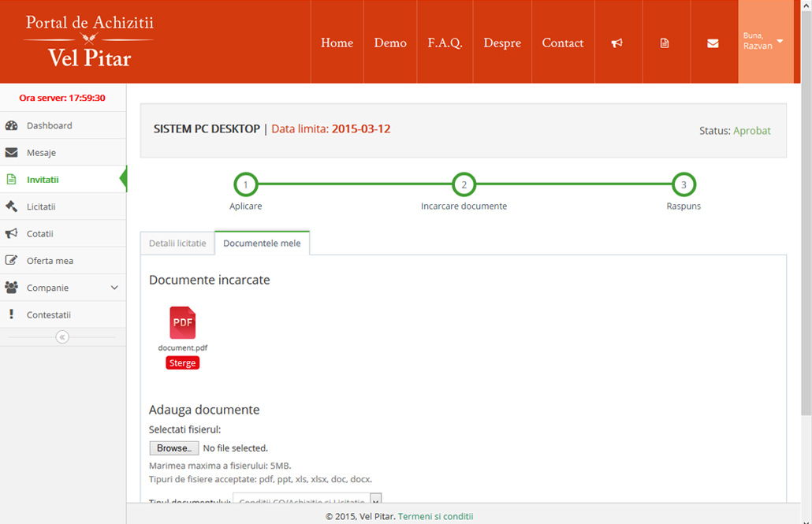
Task: Click the SISTEM PC DESKTOP title
Action: tap(207, 129)
